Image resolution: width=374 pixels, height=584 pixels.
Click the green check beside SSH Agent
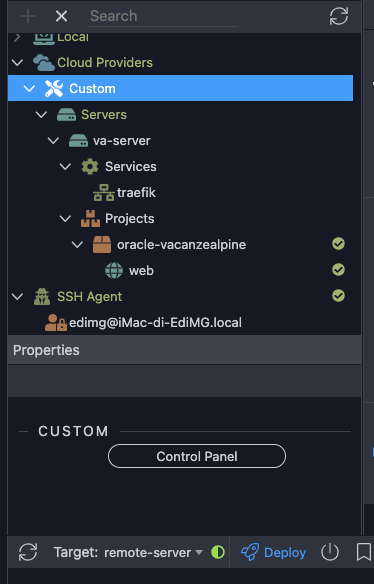pyautogui.click(x=338, y=296)
